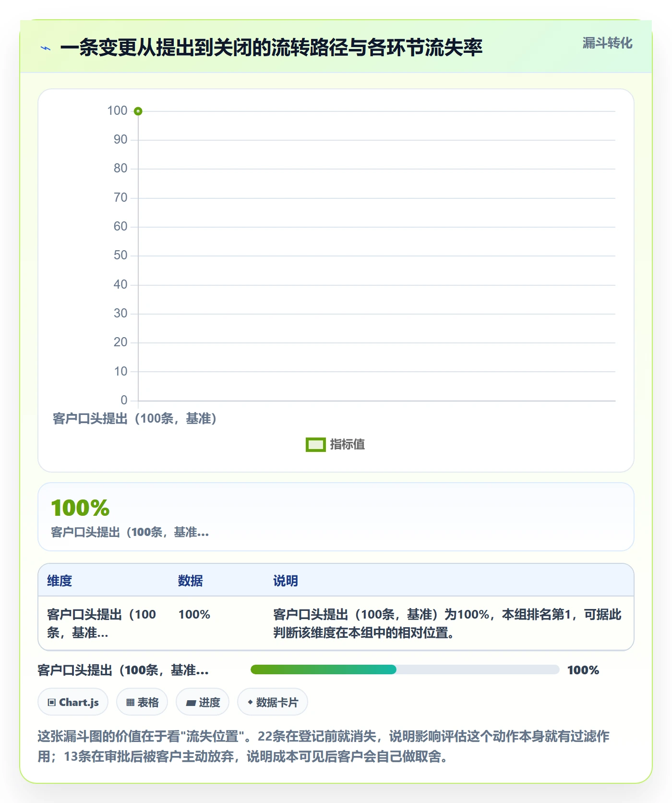Click the 100% label right of the progress bar
This screenshot has height=803, width=672.
(583, 670)
